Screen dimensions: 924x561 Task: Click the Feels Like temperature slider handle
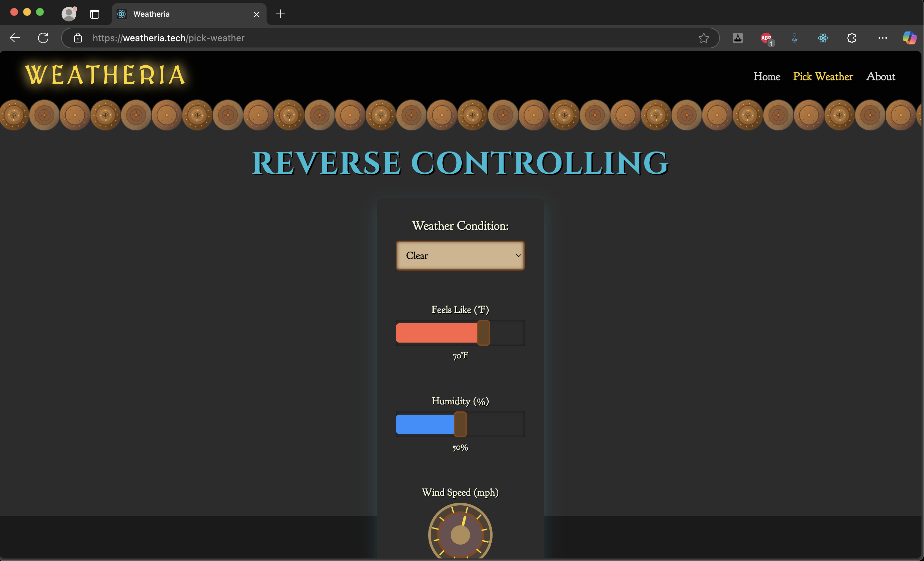(x=483, y=333)
